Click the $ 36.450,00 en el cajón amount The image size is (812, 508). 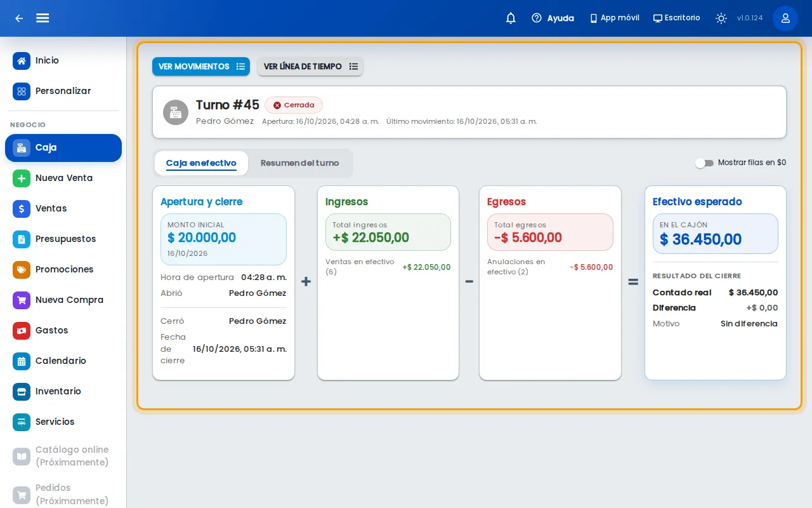(x=700, y=239)
